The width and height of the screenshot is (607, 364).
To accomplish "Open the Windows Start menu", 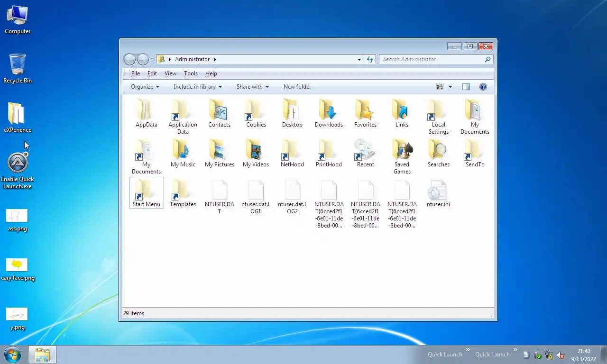I will coord(12,354).
